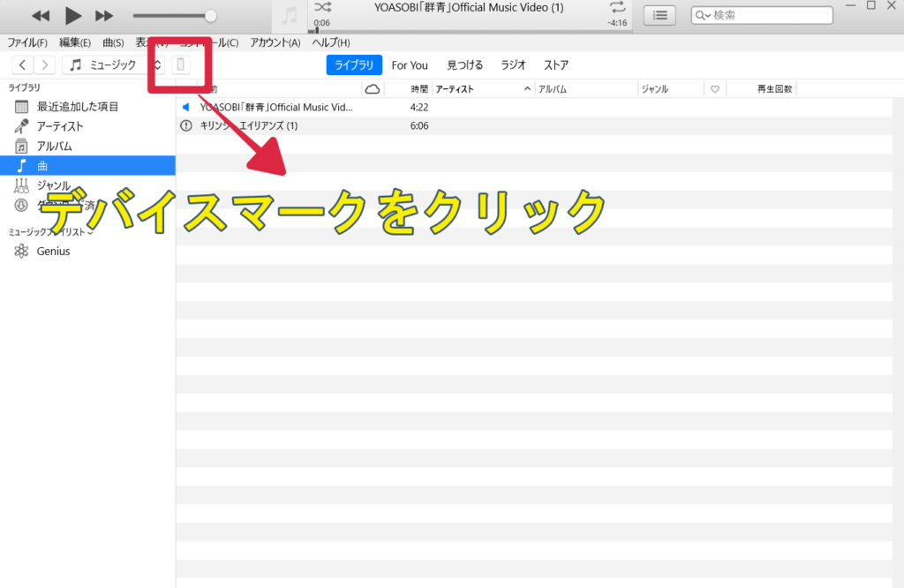The width and height of the screenshot is (904, 588).
Task: Open the media kind dropdown next to ミュージック
Action: point(157,64)
